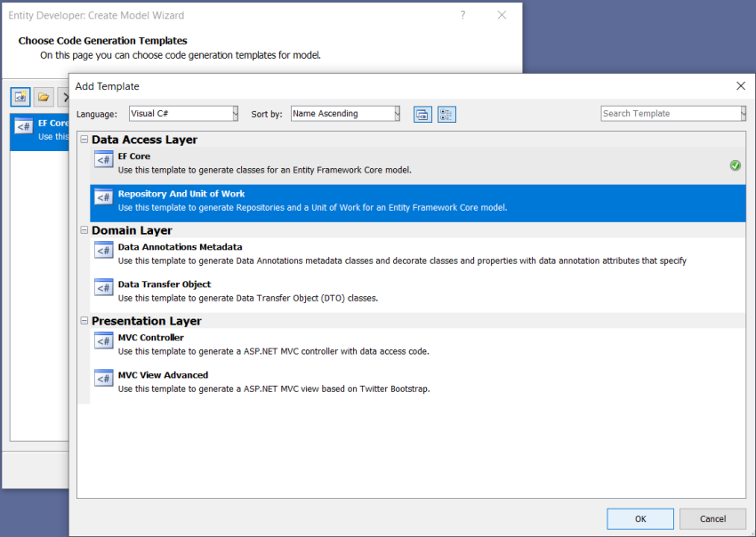Click the Presentation Layer heading
Screen dimensions: 756x537
[x=147, y=321]
